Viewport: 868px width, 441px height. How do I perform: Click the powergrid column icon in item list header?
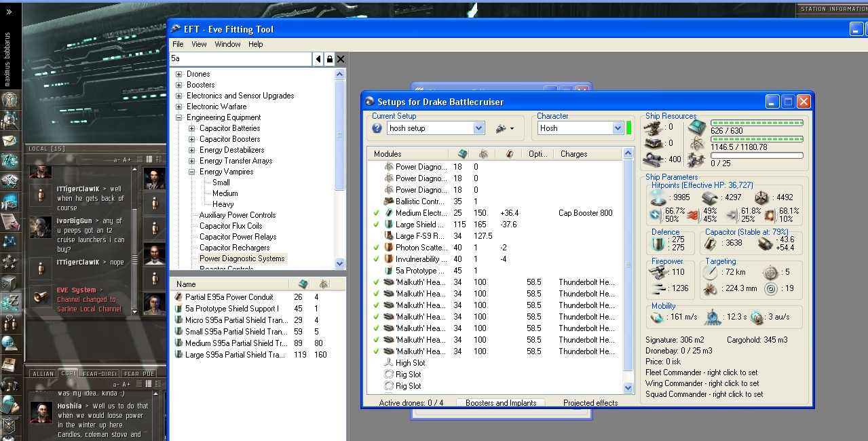coord(324,284)
